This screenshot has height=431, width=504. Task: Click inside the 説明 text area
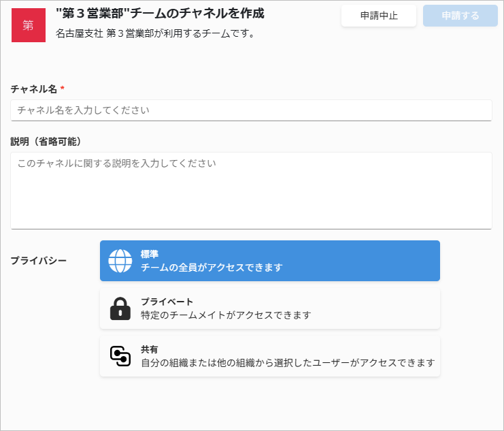(x=251, y=191)
